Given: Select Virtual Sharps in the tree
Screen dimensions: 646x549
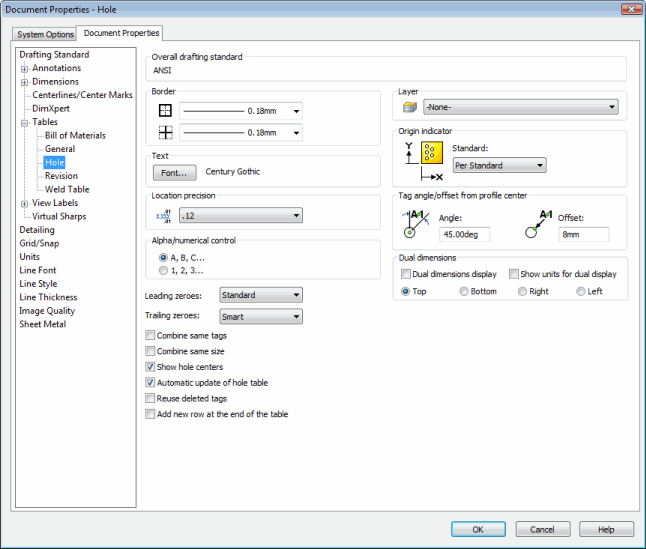Looking at the screenshot, I should 59,216.
